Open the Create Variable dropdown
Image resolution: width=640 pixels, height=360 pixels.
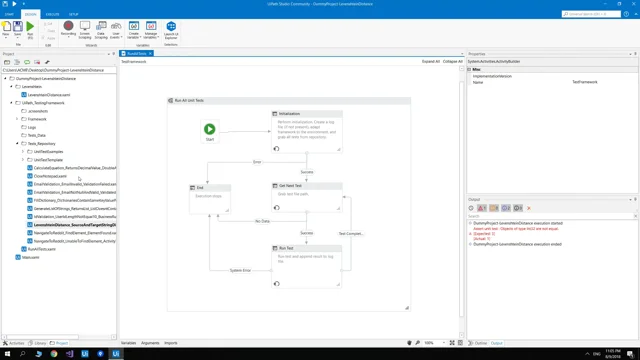click(134, 31)
